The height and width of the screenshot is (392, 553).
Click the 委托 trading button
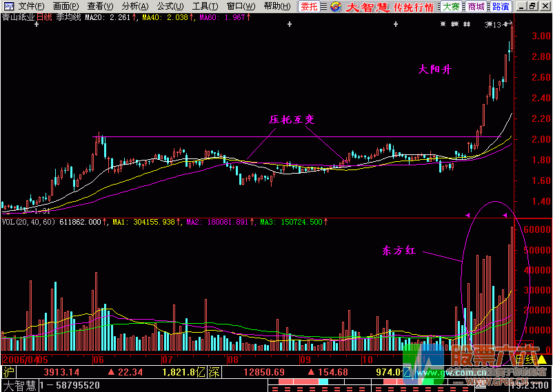(x=310, y=6)
